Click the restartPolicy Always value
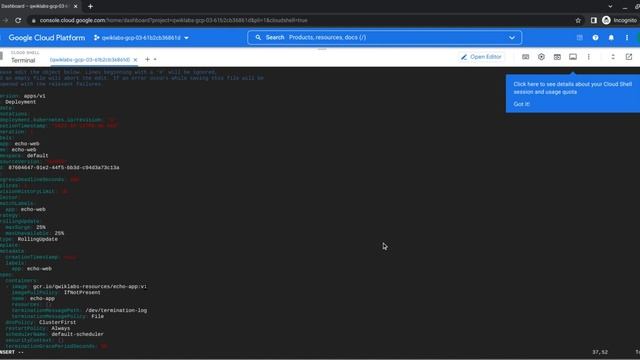Image resolution: width=640 pixels, height=360 pixels. point(60,328)
